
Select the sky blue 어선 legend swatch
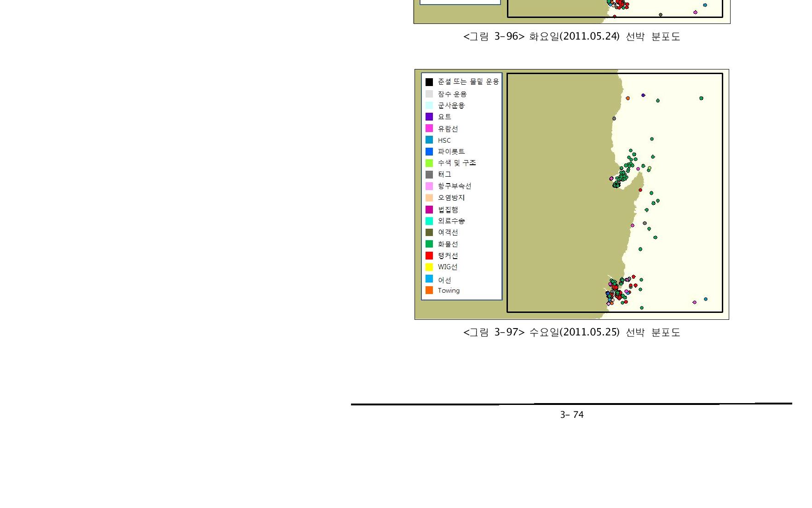(x=429, y=279)
